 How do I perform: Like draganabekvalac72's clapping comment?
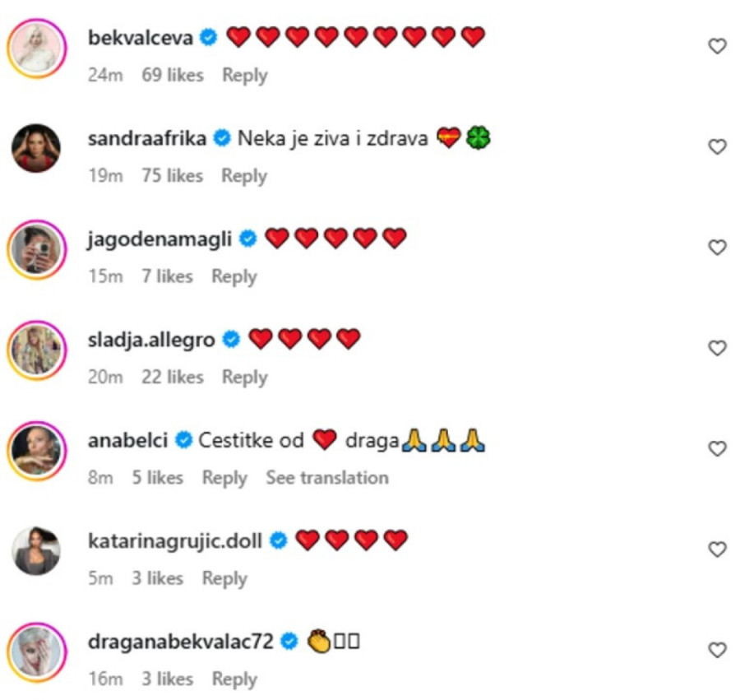point(717,650)
